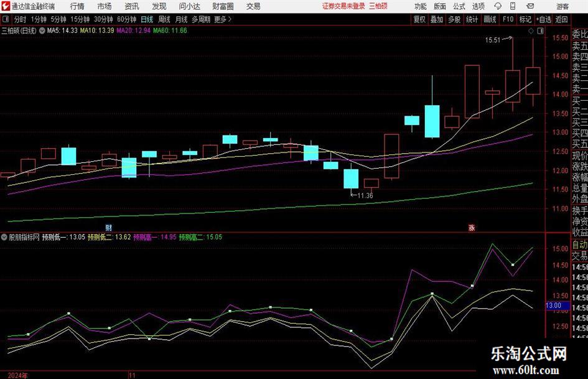Image resolution: width=588 pixels, height=379 pixels.
Task: Click 证券交易未登录 login status text
Action: tap(343, 6)
